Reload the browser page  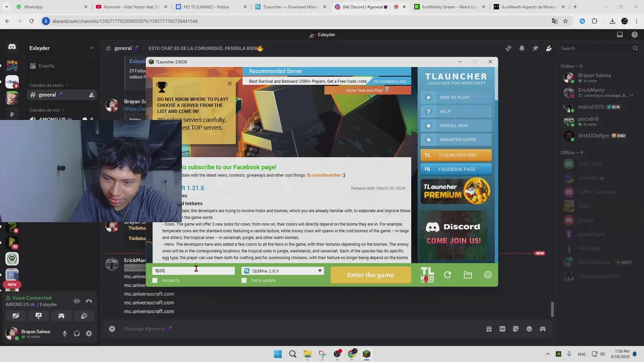tap(31, 21)
